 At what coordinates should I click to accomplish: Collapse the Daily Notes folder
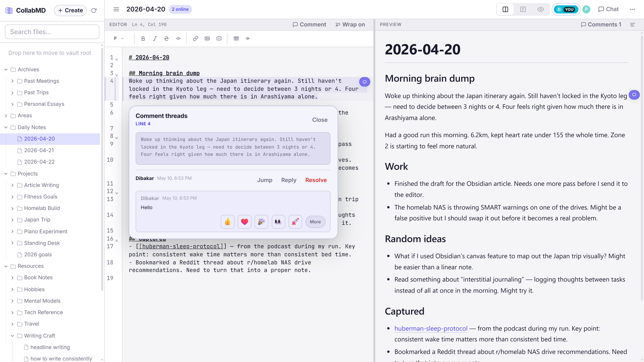point(6,127)
